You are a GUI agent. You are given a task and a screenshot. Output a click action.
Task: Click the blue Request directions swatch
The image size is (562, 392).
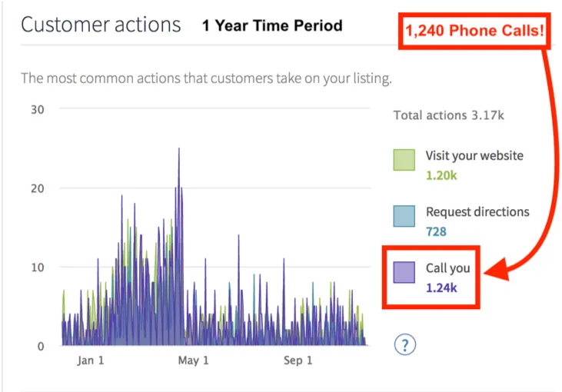[x=404, y=216]
